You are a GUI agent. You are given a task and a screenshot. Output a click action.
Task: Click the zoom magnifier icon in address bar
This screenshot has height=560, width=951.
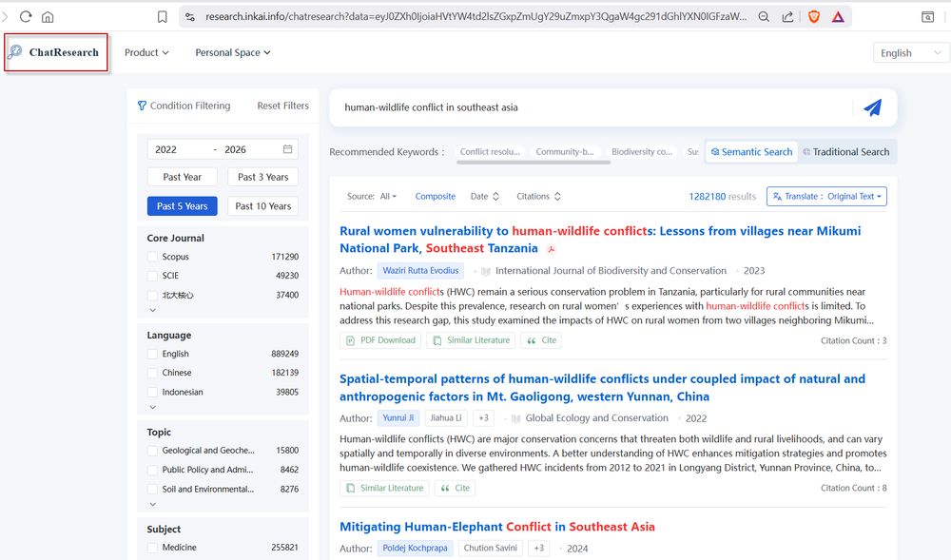click(x=764, y=16)
